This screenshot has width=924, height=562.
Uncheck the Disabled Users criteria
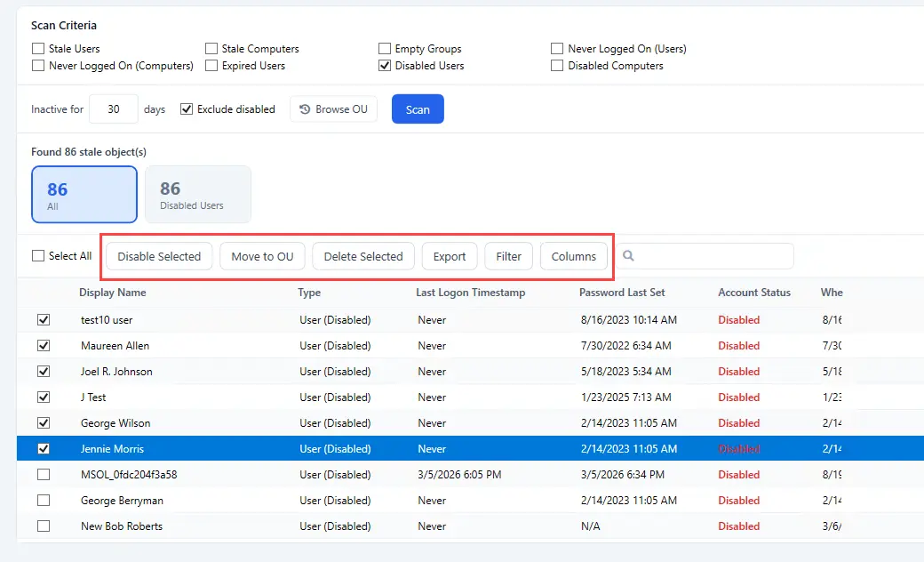click(x=385, y=66)
